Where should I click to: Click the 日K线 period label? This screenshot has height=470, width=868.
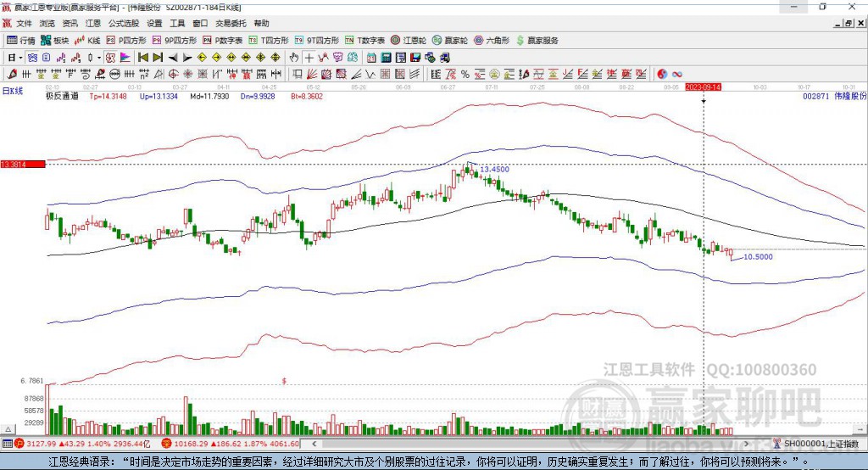pyautogui.click(x=13, y=91)
